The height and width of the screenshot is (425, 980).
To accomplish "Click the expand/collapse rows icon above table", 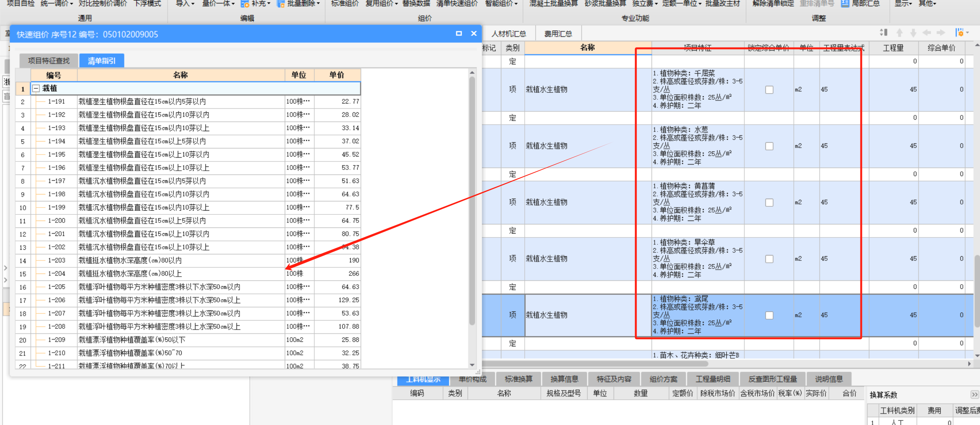I will (884, 33).
